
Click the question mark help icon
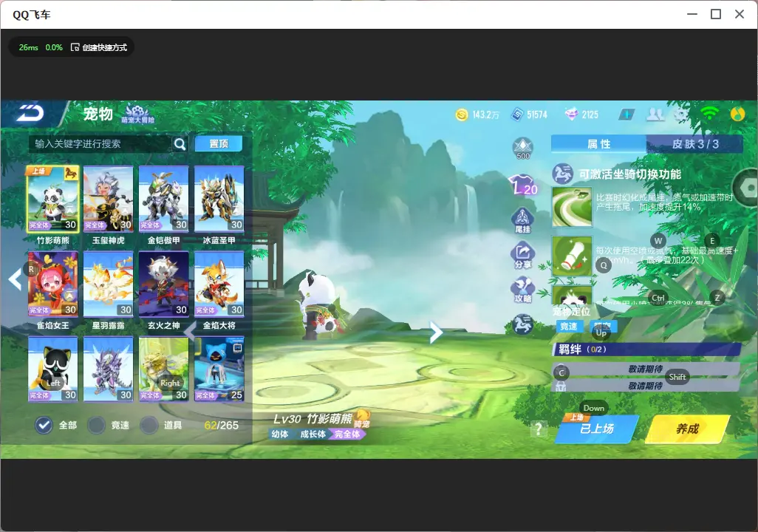539,429
